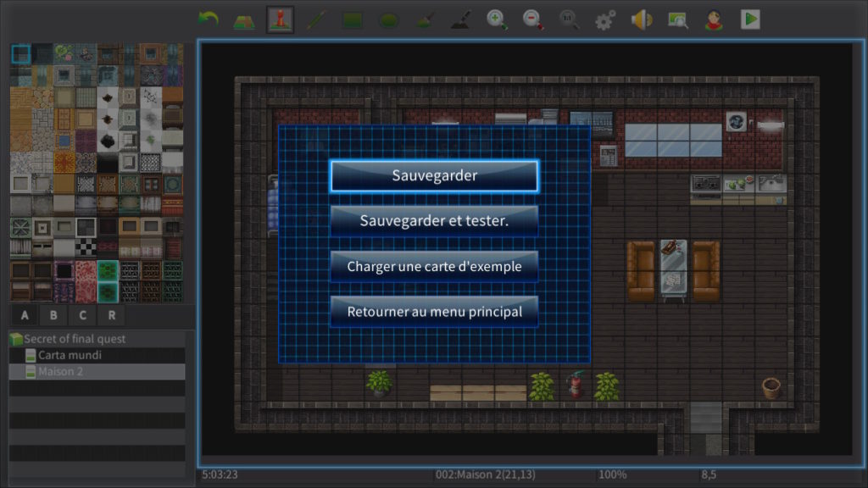Select the Rectangle drawing tool
The height and width of the screenshot is (488, 868).
352,20
